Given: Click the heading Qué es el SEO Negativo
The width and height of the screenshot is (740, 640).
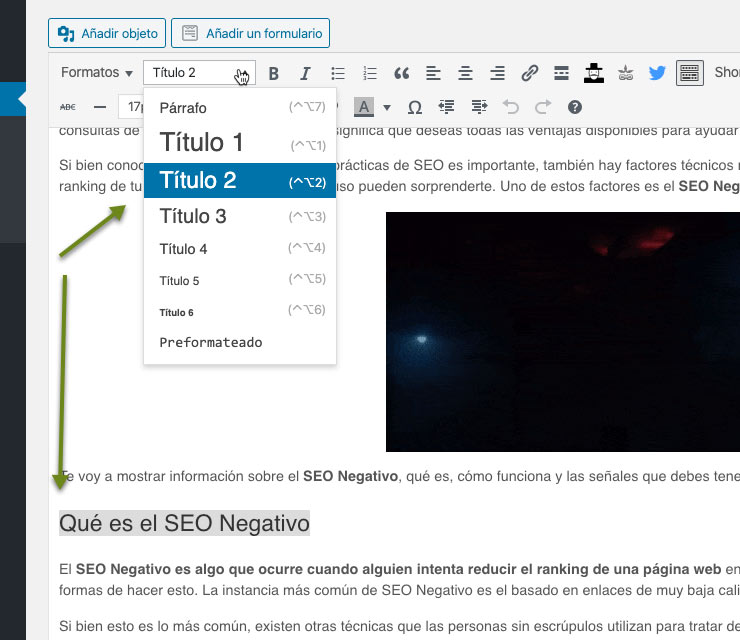Looking at the screenshot, I should point(185,523).
